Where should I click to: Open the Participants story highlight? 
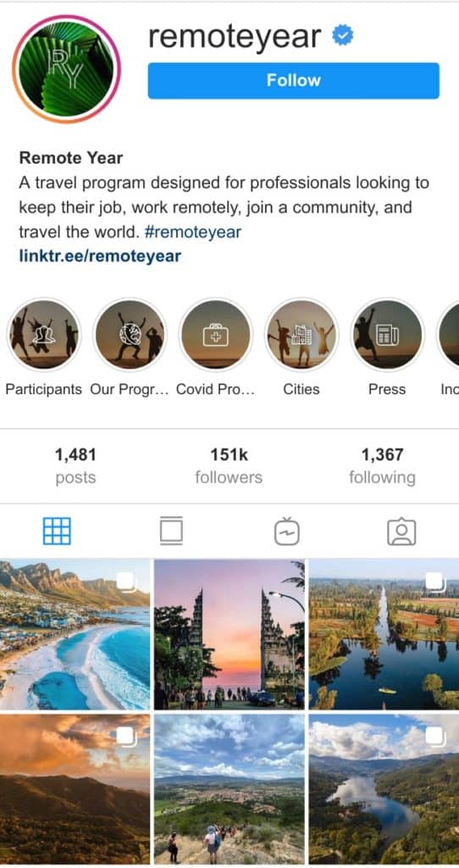click(44, 334)
